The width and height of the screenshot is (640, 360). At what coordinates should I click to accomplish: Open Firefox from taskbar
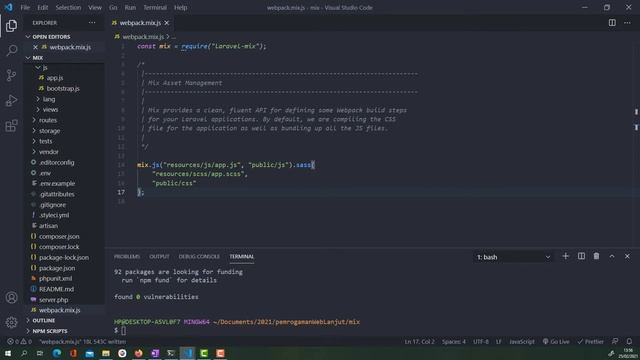[x=138, y=353]
